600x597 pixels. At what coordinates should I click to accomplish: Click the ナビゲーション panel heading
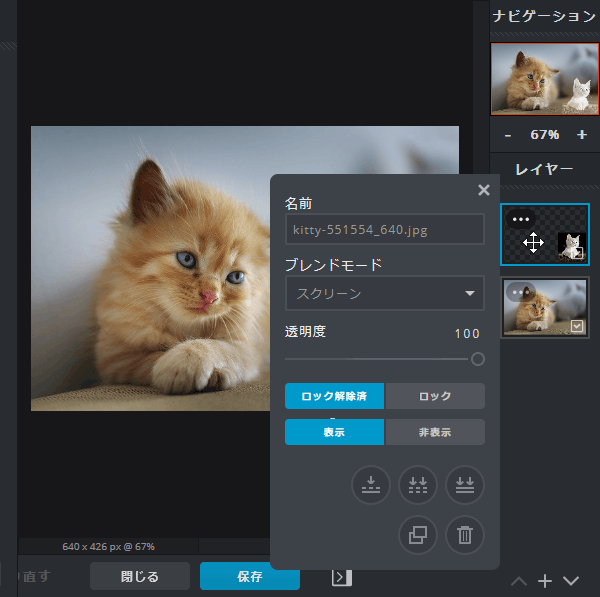(x=545, y=16)
